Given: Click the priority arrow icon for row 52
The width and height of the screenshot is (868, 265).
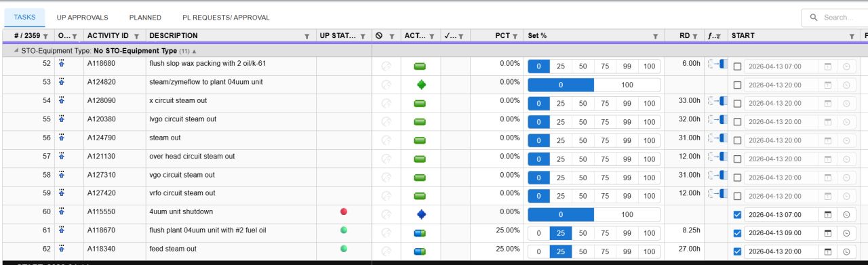Looking at the screenshot, I should pos(61,63).
